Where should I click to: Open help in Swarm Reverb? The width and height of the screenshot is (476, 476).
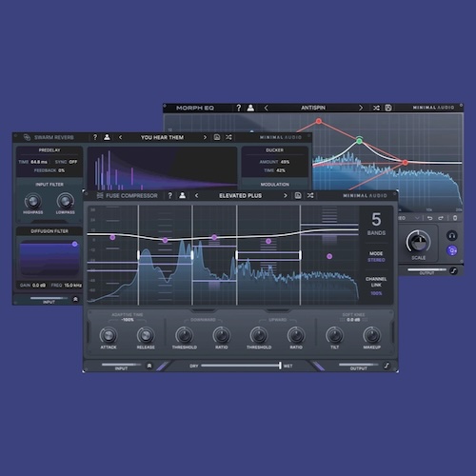pyautogui.click(x=95, y=137)
